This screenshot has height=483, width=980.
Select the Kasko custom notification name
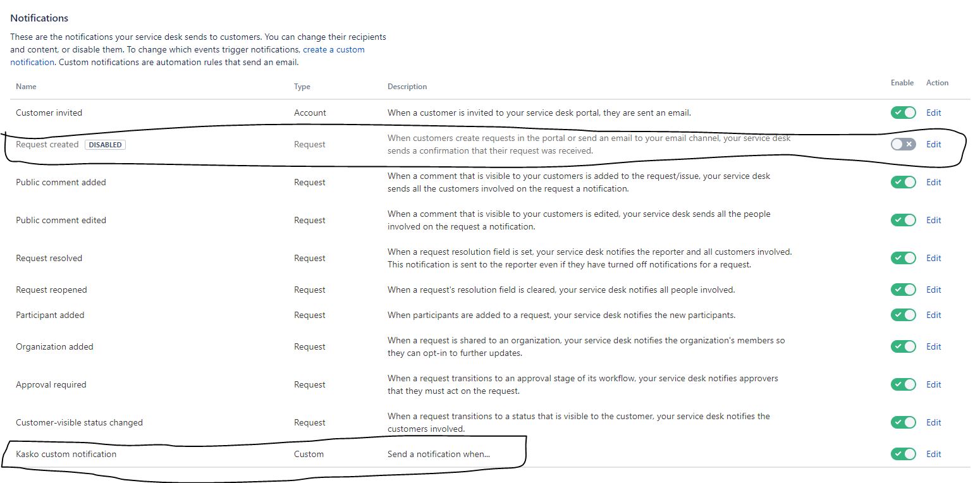pyautogui.click(x=66, y=454)
